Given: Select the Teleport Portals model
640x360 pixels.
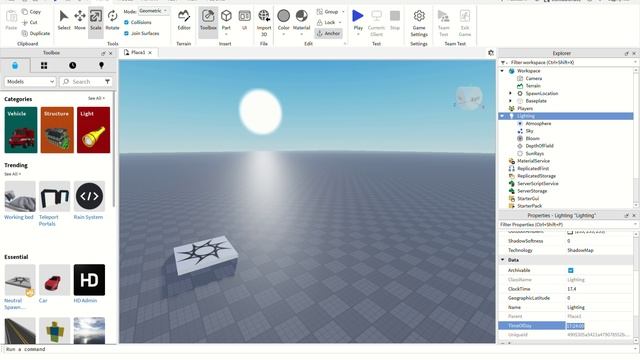Looking at the screenshot, I should point(55,203).
